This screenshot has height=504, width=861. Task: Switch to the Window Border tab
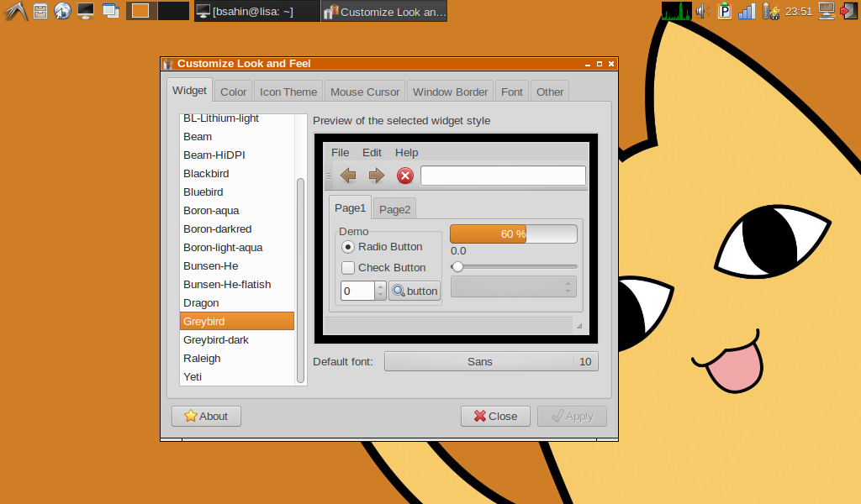[x=451, y=92]
